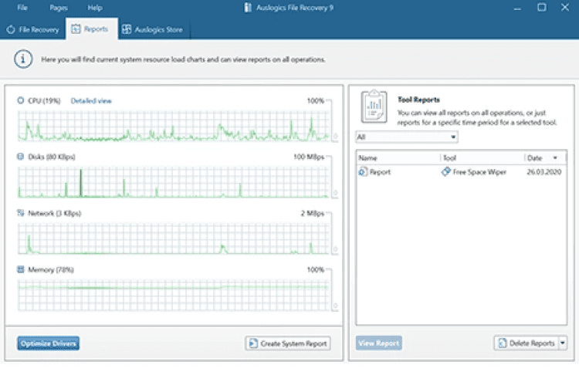
Task: Click the Disks activity chart
Action: tap(173, 182)
